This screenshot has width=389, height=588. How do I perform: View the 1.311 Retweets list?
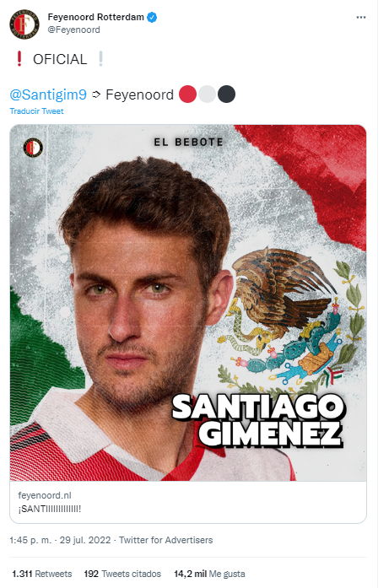(x=41, y=574)
